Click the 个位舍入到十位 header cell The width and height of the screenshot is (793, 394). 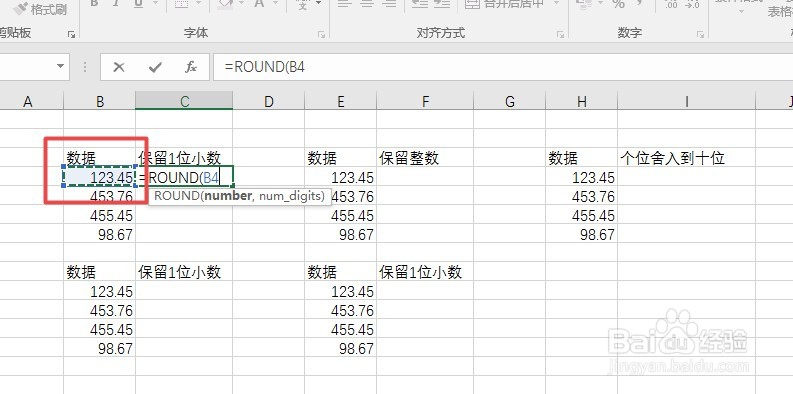(x=687, y=158)
